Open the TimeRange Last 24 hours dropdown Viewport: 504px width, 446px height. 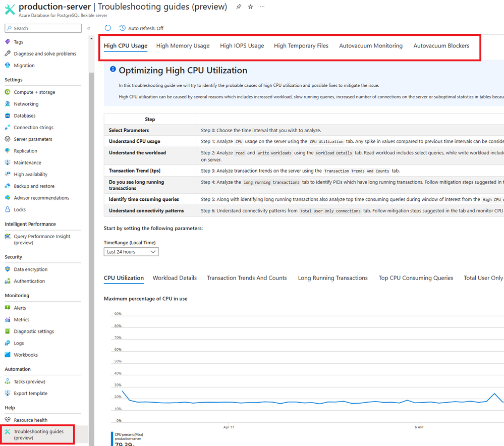131,252
